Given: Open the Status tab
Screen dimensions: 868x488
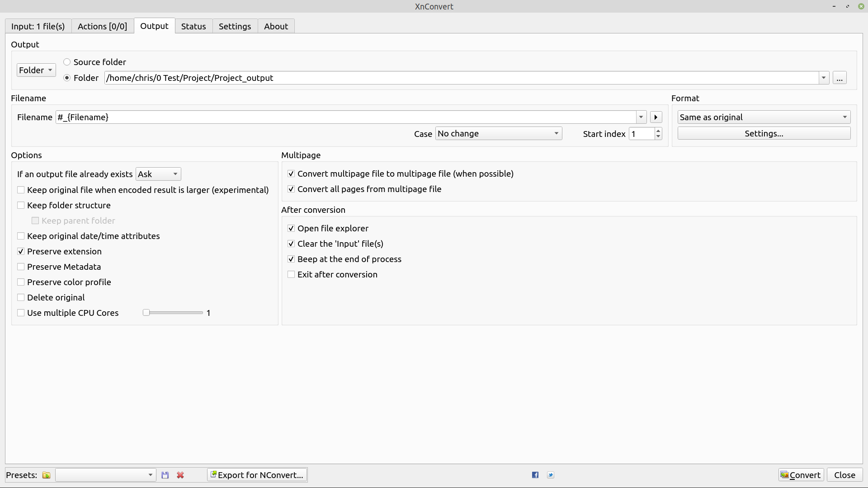Looking at the screenshot, I should 193,26.
